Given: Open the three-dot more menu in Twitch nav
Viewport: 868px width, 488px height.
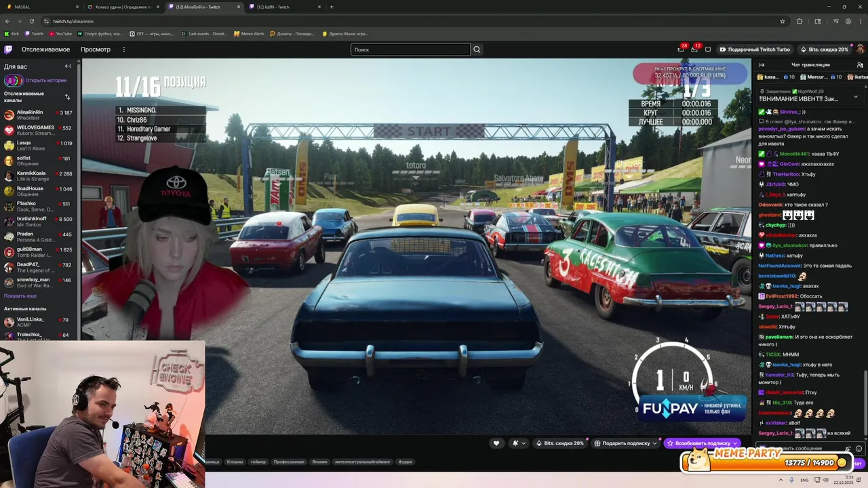Looking at the screenshot, I should click(124, 49).
